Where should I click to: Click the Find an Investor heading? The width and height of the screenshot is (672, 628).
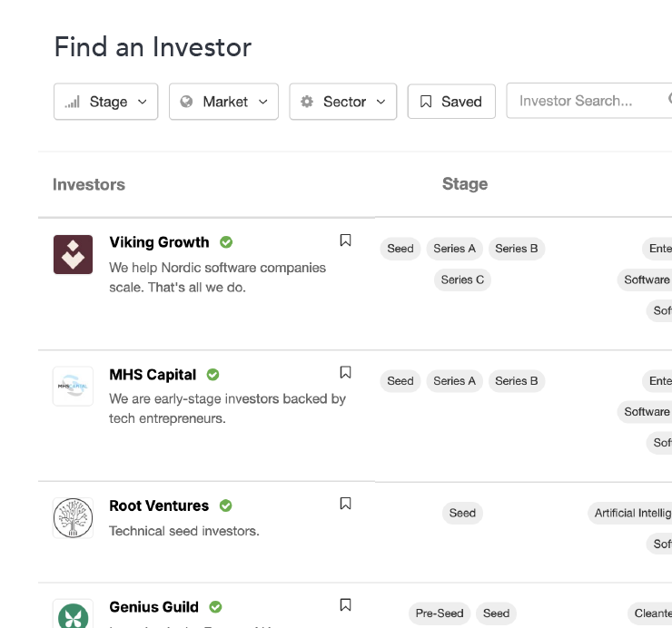tap(153, 46)
